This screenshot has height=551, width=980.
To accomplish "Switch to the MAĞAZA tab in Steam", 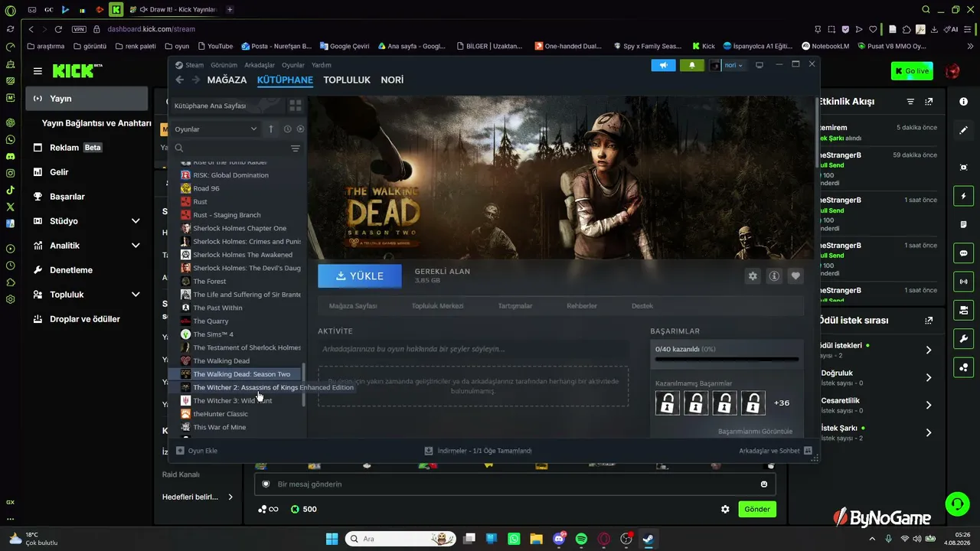I will 227,80.
